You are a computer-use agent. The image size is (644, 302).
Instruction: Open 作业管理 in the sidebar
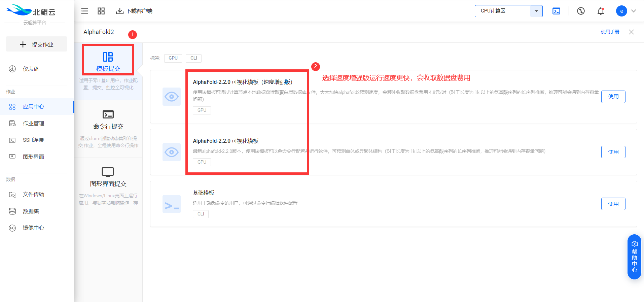pos(37,124)
